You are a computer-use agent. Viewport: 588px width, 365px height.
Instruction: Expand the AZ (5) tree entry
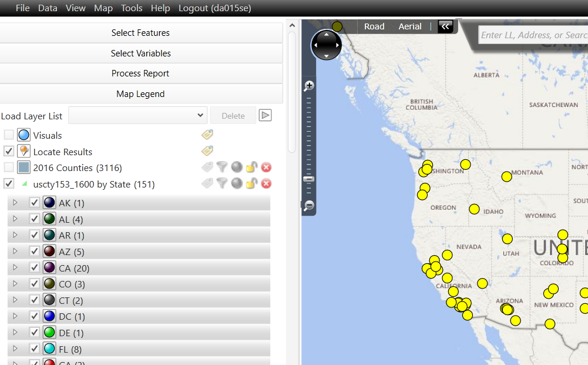[x=15, y=251]
